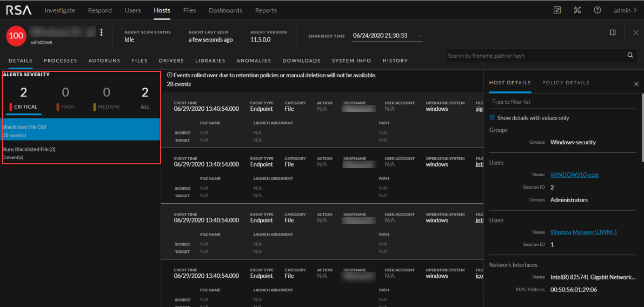644x307 pixels.
Task: Toggle the right panel layout icon
Action: coord(613,32)
